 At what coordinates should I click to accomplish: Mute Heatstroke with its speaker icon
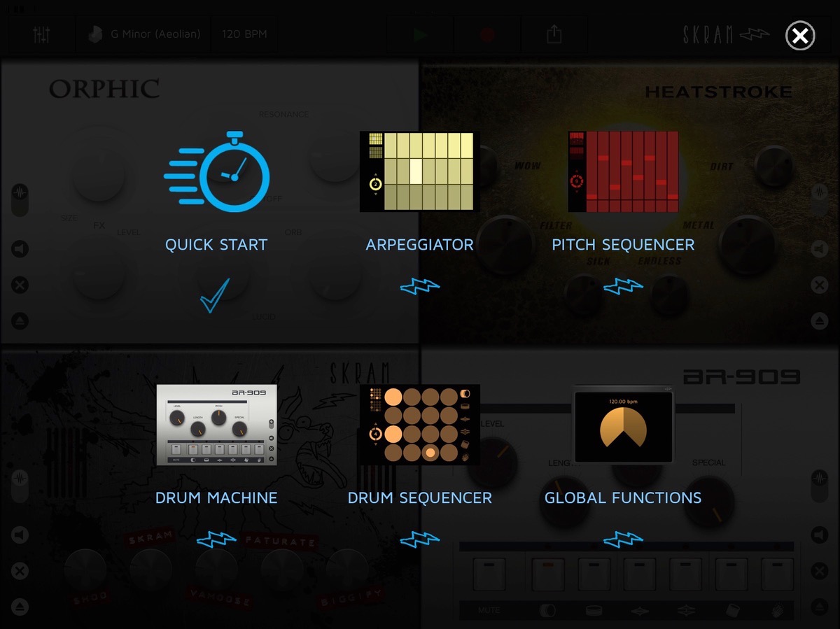coord(820,248)
